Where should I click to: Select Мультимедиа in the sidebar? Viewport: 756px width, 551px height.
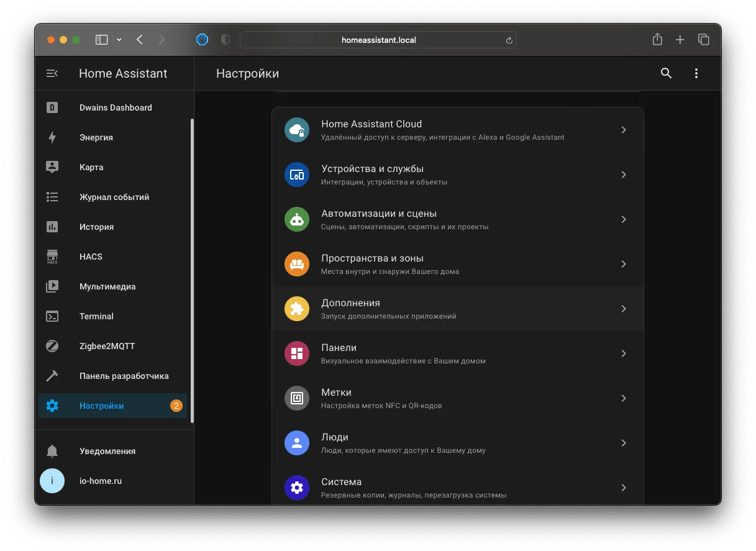point(112,286)
